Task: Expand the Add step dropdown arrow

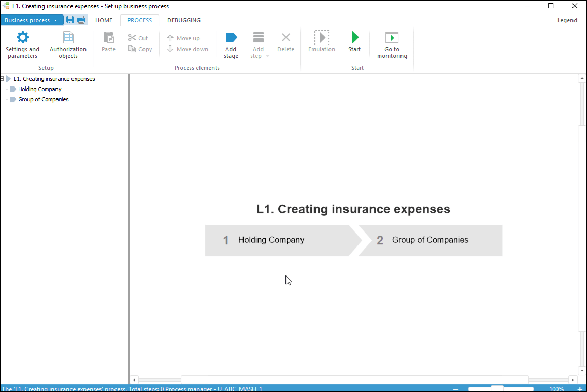Action: (x=267, y=56)
